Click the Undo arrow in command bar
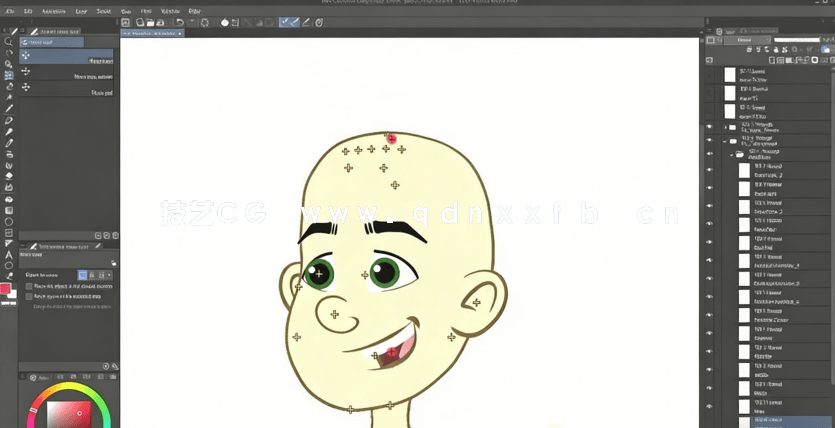Viewport: 835px width, 428px height. (x=179, y=22)
